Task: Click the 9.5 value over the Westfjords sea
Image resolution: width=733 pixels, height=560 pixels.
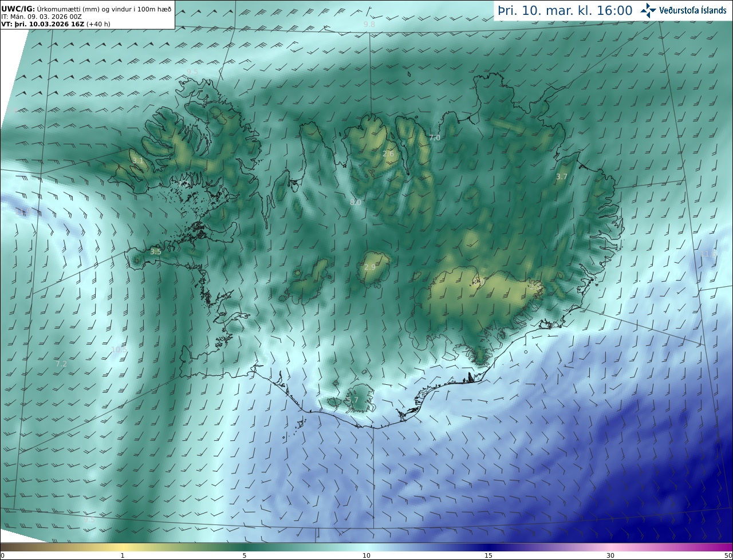Action: [x=192, y=72]
